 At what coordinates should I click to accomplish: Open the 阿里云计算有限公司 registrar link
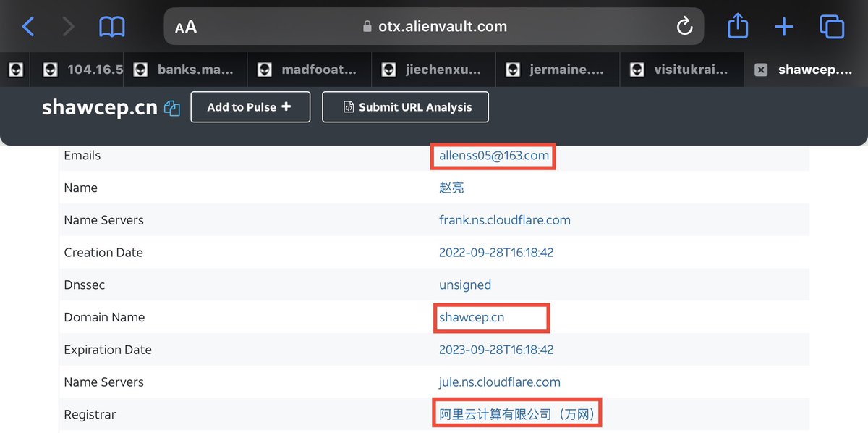(x=516, y=415)
